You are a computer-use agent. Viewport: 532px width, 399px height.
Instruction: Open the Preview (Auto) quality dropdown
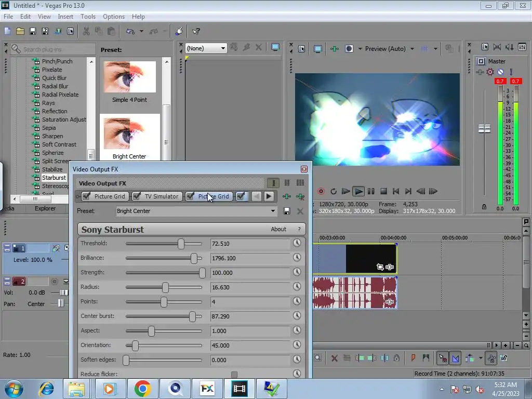[x=412, y=49]
